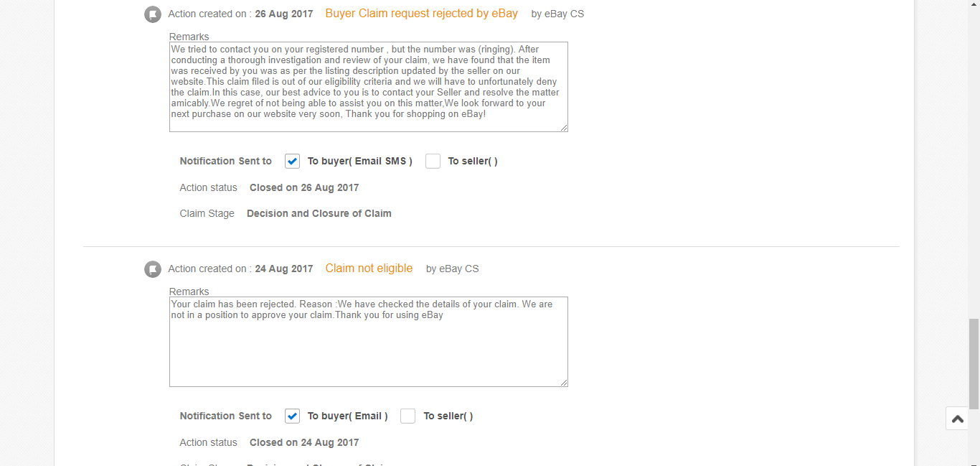This screenshot has width=980, height=466.
Task: Check "To seller" box under the rejected claim request
Action: (433, 162)
